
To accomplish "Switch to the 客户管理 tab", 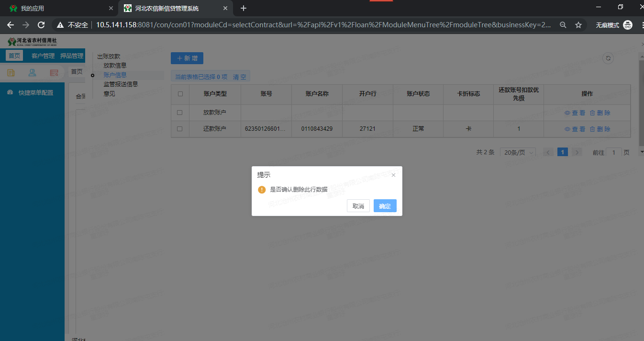I will [43, 55].
